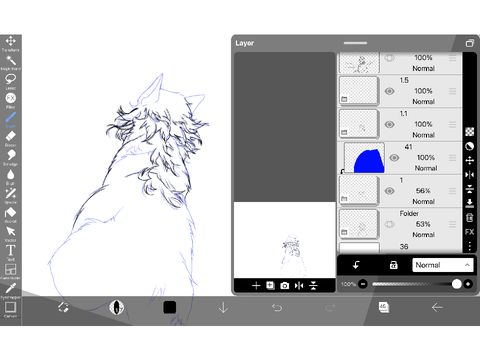The height and width of the screenshot is (360, 480).
Task: Click the Layer panel drag bar
Action: tap(355, 43)
